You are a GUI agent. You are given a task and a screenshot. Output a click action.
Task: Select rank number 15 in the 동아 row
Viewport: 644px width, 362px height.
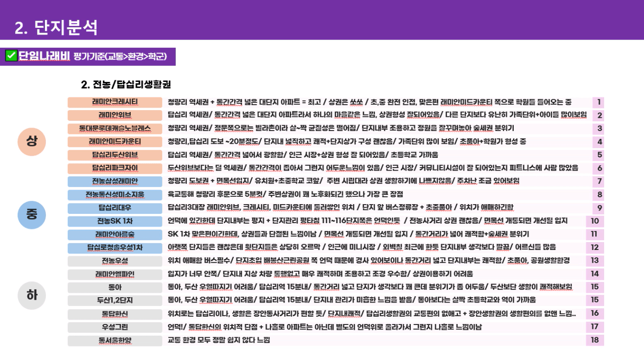tap(595, 287)
